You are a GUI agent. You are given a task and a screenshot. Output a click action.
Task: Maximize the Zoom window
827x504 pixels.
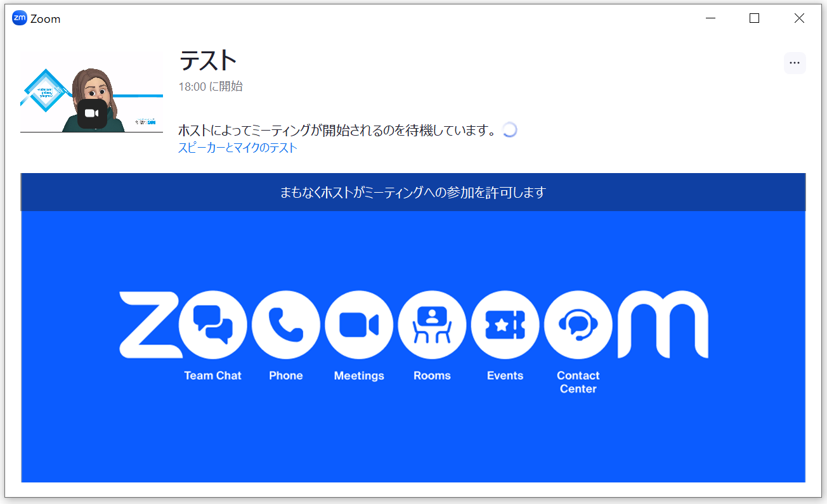point(754,18)
